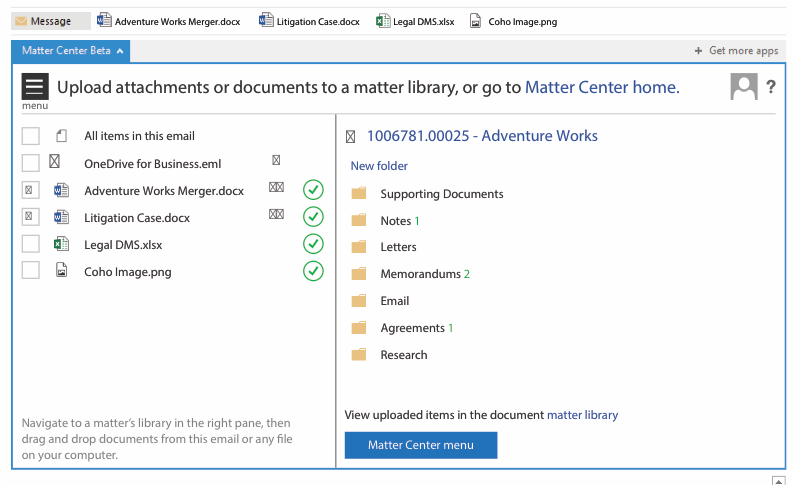Click Get more apps
Viewport: 793px width, 485px height.
pyautogui.click(x=736, y=51)
